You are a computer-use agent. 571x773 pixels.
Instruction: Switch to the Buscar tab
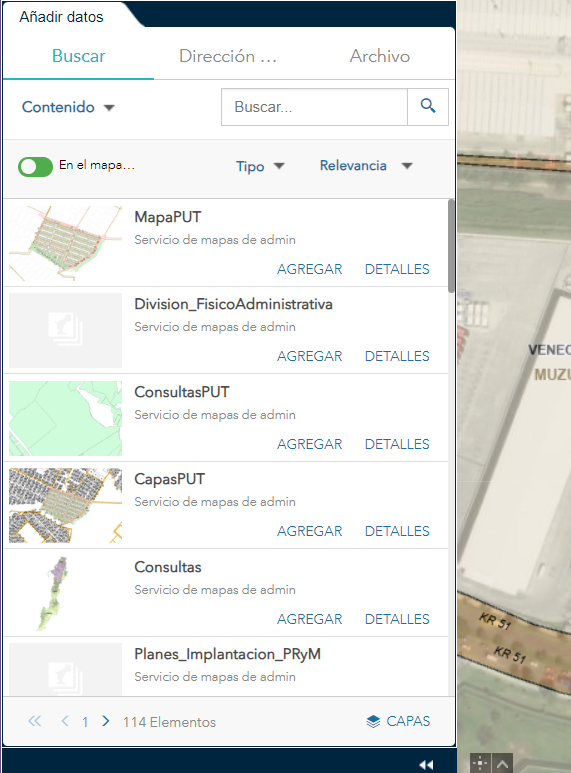pos(78,56)
